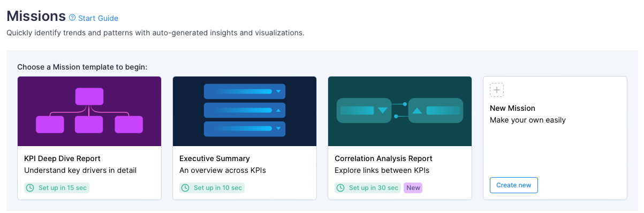Screen dimensions: 644x213
Task: Click the New Mission heading
Action: point(512,108)
